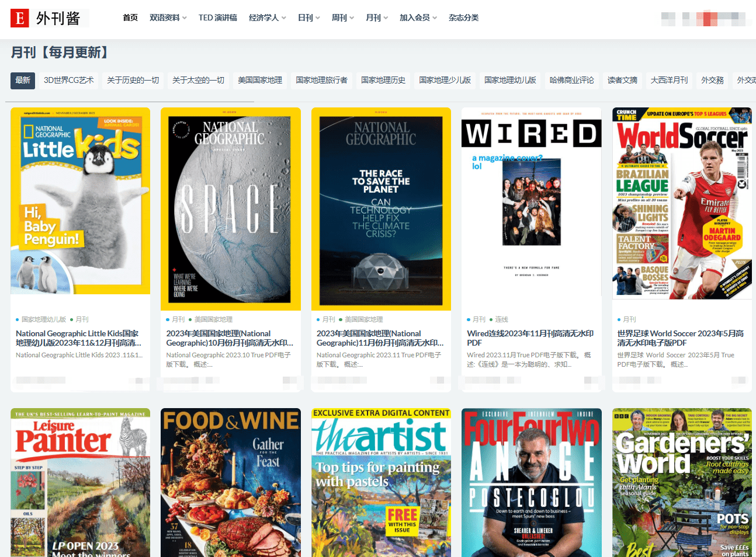Open Wired连线2023年11月刊 article title

(530, 338)
